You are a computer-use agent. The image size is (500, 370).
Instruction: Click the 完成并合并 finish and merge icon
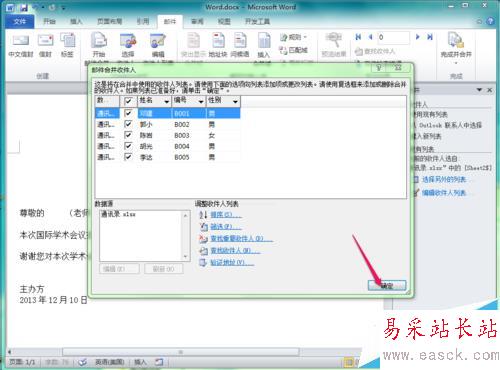point(456,40)
